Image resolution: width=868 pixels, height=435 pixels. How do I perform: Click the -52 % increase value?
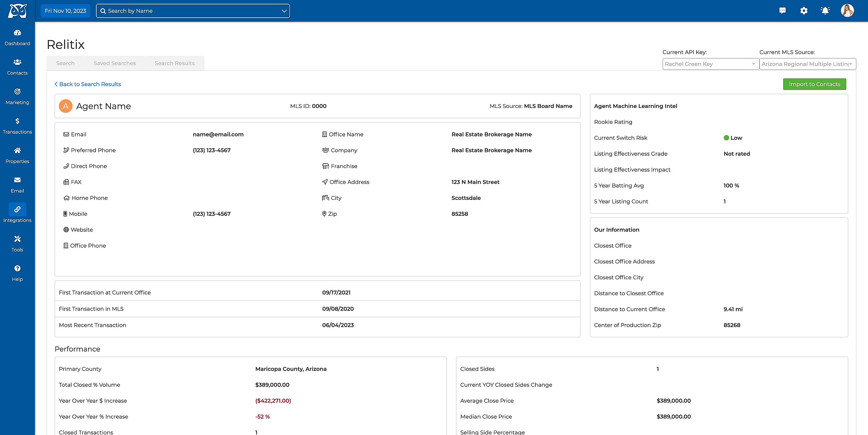[262, 417]
